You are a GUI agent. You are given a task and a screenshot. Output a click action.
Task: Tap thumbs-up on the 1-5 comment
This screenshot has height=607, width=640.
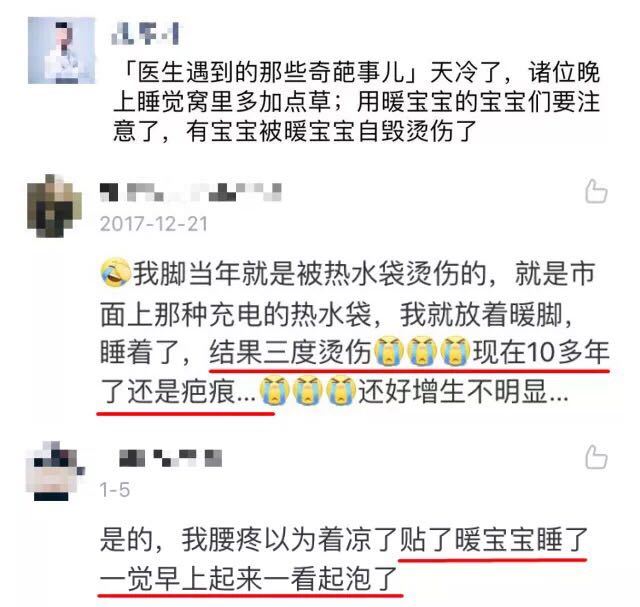(x=596, y=457)
